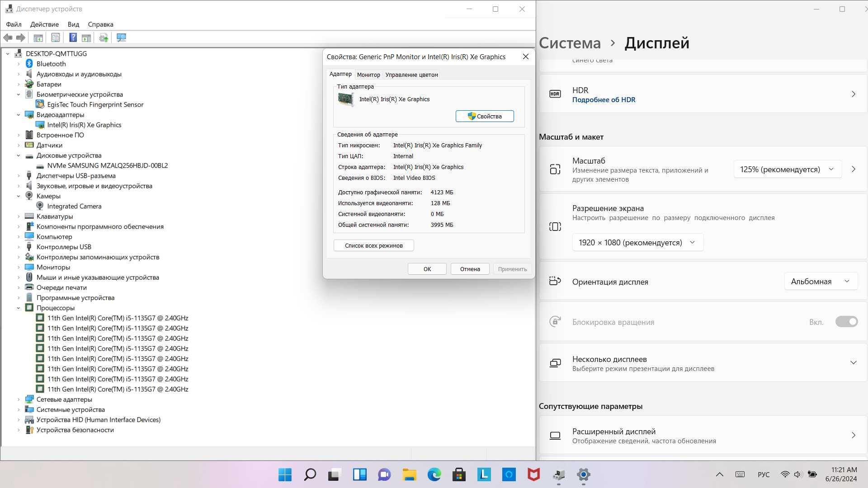
Task: Expand the Батареи category
Action: 19,84
